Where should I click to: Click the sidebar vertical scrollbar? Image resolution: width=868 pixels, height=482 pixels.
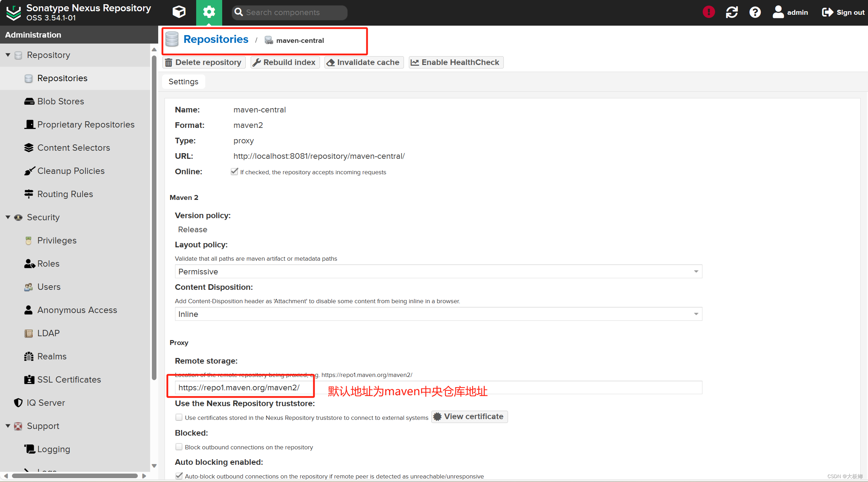pyautogui.click(x=154, y=218)
